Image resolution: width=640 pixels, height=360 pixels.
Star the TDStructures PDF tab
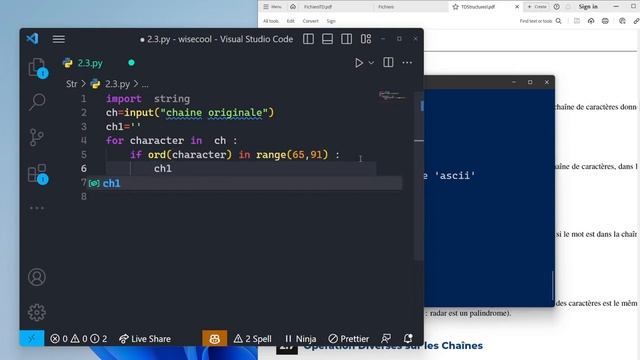click(456, 7)
